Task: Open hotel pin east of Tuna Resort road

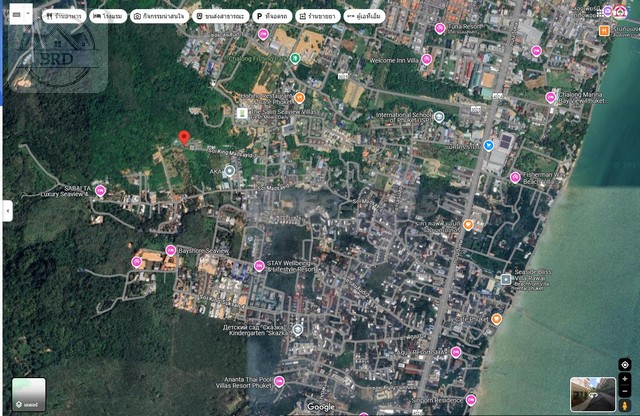Action: [536, 51]
